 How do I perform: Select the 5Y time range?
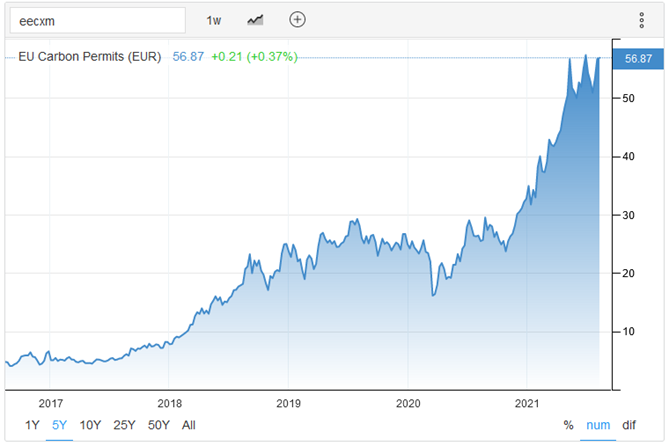pos(60,425)
